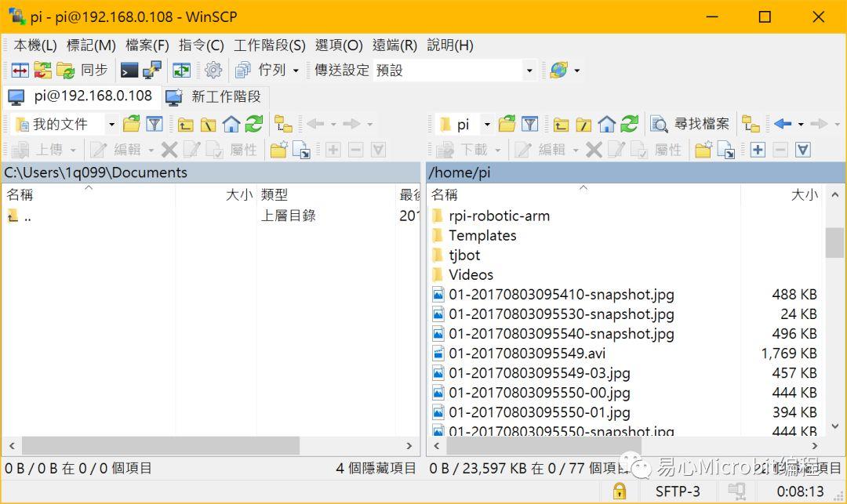Go to root directory in remote panel
This screenshot has width=847, height=504.
(584, 124)
